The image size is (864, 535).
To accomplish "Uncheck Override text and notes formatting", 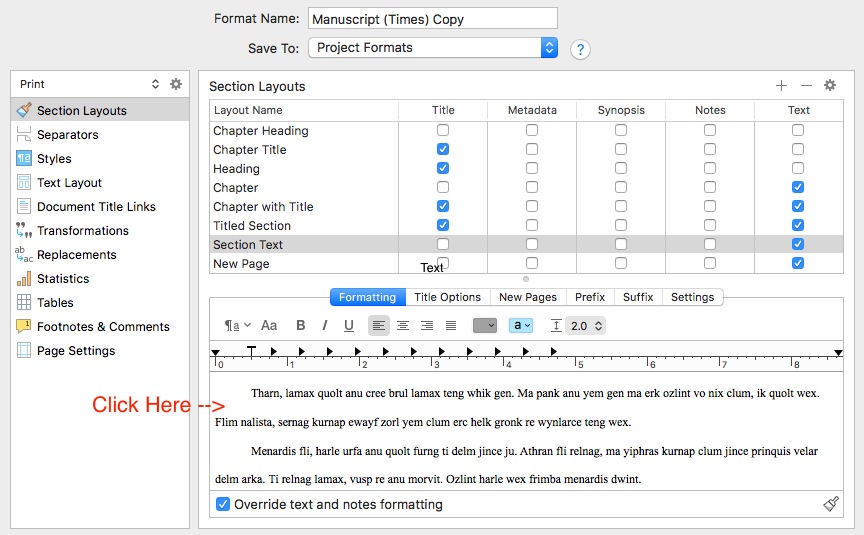I will tap(223, 504).
